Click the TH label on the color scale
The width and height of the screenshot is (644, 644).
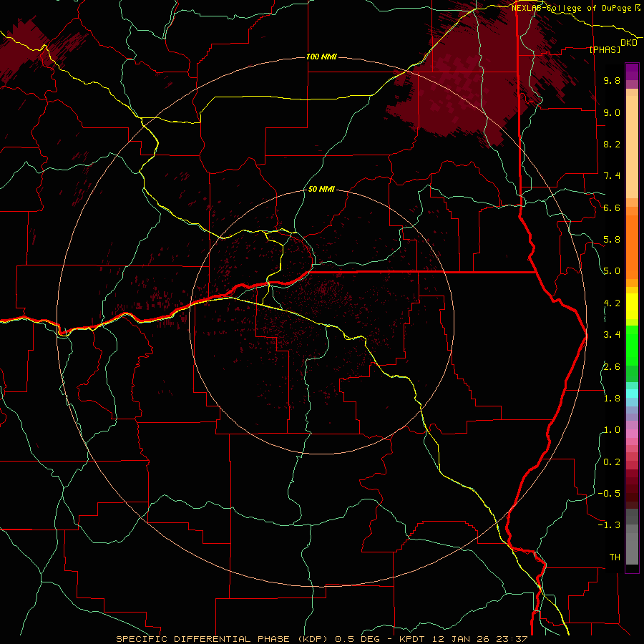point(615,557)
